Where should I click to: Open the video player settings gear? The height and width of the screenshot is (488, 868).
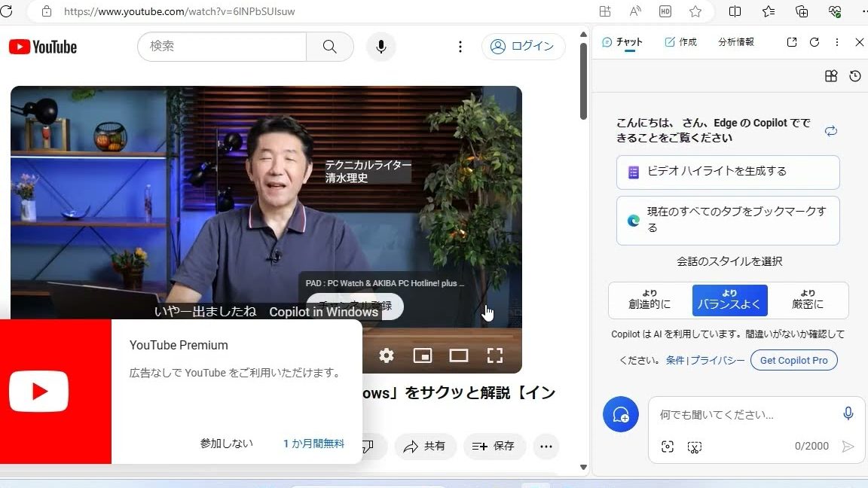point(387,355)
